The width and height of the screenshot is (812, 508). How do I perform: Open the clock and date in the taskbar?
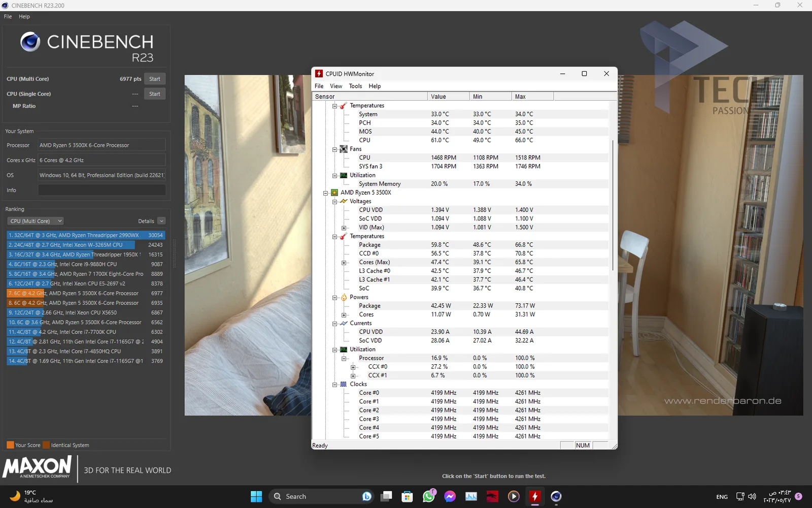(777, 496)
